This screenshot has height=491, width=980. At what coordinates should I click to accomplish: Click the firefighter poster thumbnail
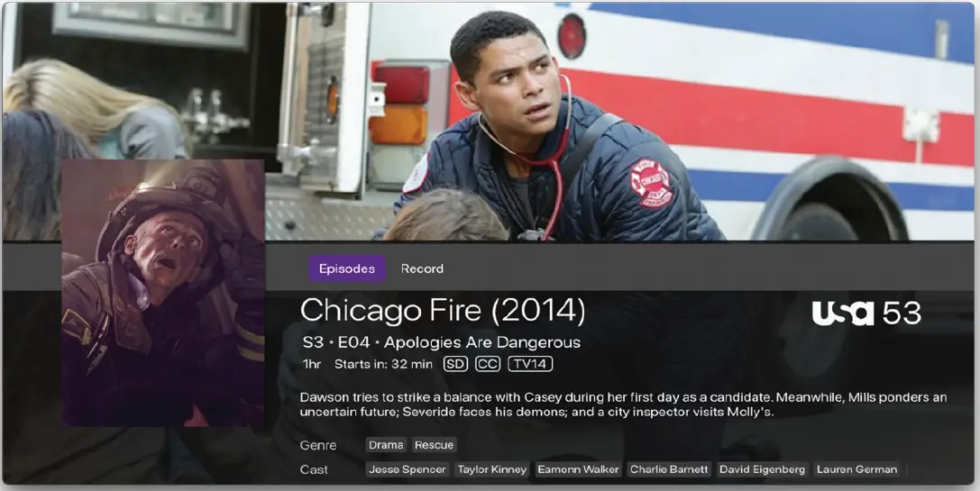tap(162, 293)
